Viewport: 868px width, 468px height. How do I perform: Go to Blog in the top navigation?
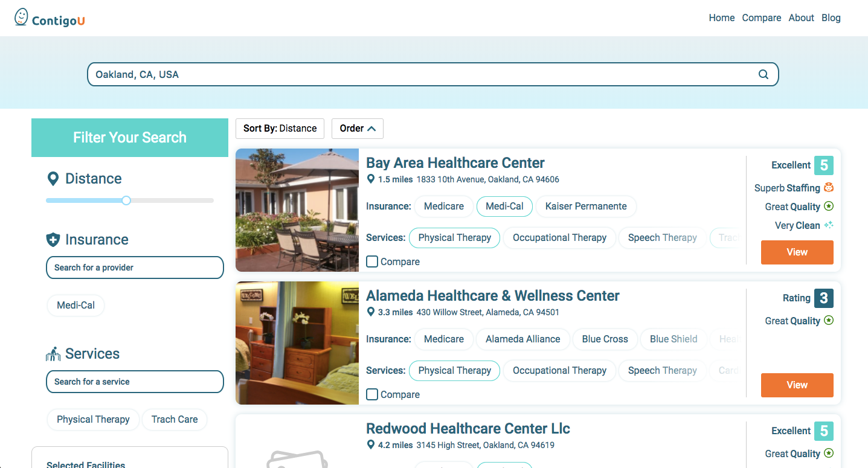(831, 18)
